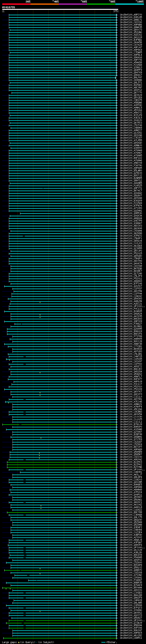146x644 pixels.
Task: Click the UniRef100_C9ZUX8 label
Action: tap(131, 572)
